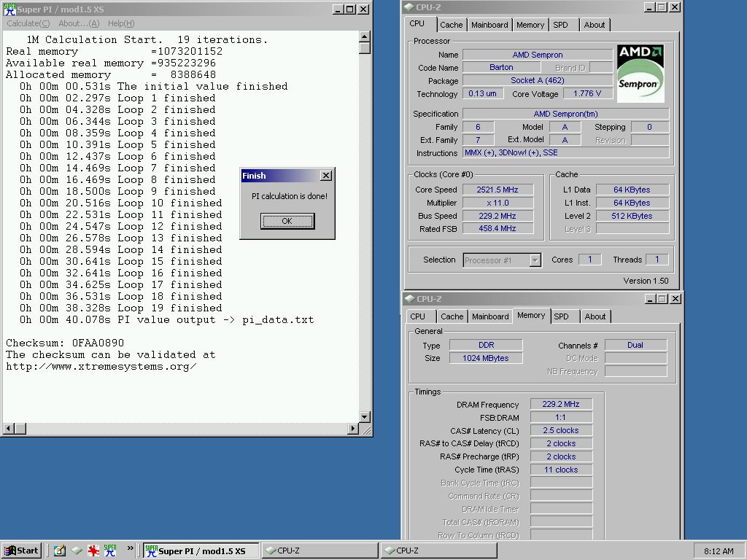Click the AMD Sempron logo image

point(640,74)
